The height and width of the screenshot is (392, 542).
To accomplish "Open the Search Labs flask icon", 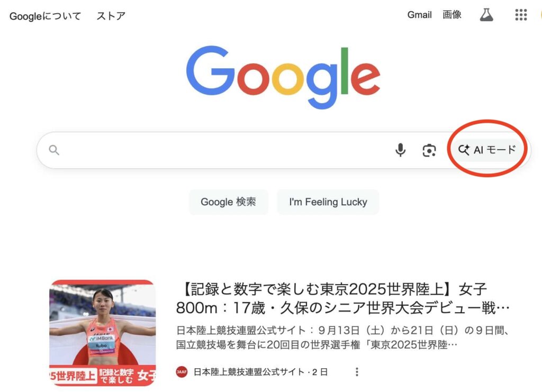I will (486, 15).
